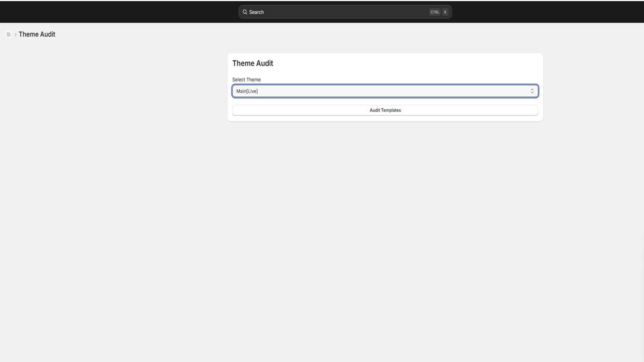
Task: Click the search shortcut hint icons
Action: tap(439, 12)
